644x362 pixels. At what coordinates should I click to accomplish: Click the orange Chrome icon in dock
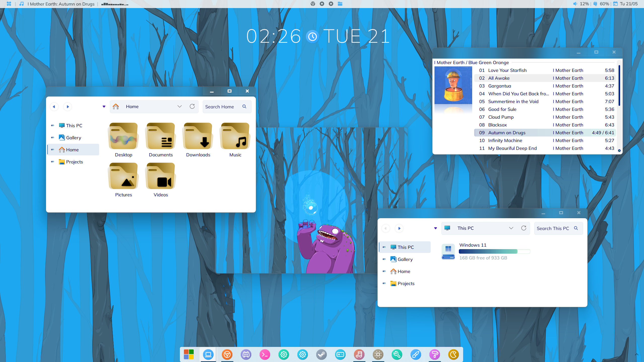click(x=227, y=354)
